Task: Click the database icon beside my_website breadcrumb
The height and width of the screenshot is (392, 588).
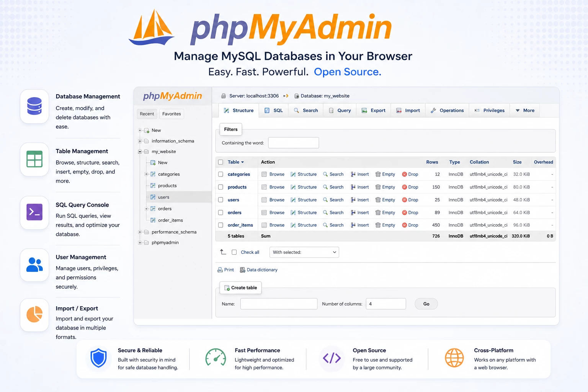Action: [296, 96]
